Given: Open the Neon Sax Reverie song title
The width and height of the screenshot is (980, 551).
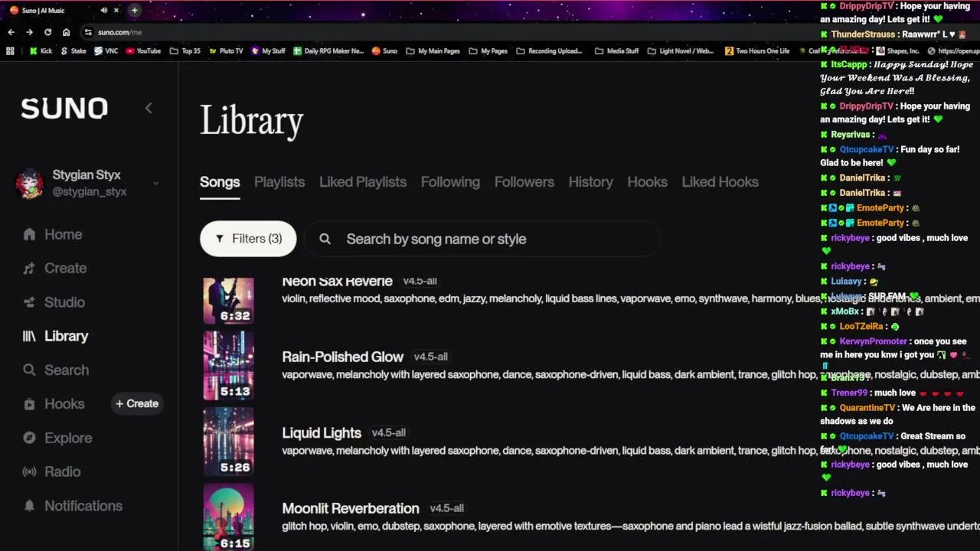Looking at the screenshot, I should [x=337, y=281].
